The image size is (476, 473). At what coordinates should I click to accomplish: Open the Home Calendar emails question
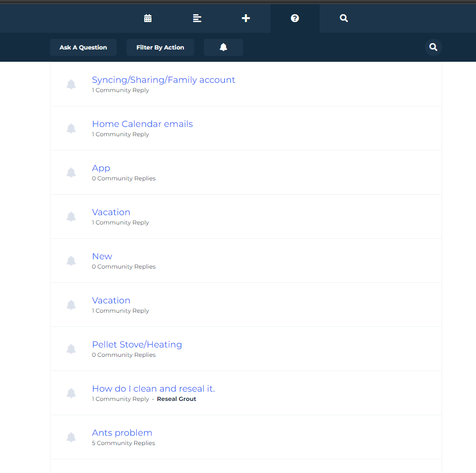coord(142,124)
